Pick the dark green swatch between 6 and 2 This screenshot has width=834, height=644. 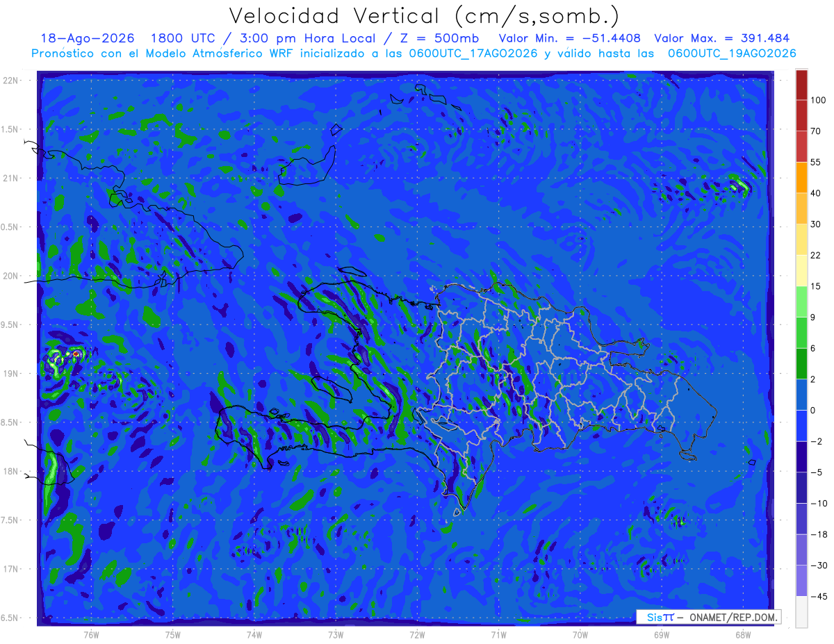[x=801, y=363]
